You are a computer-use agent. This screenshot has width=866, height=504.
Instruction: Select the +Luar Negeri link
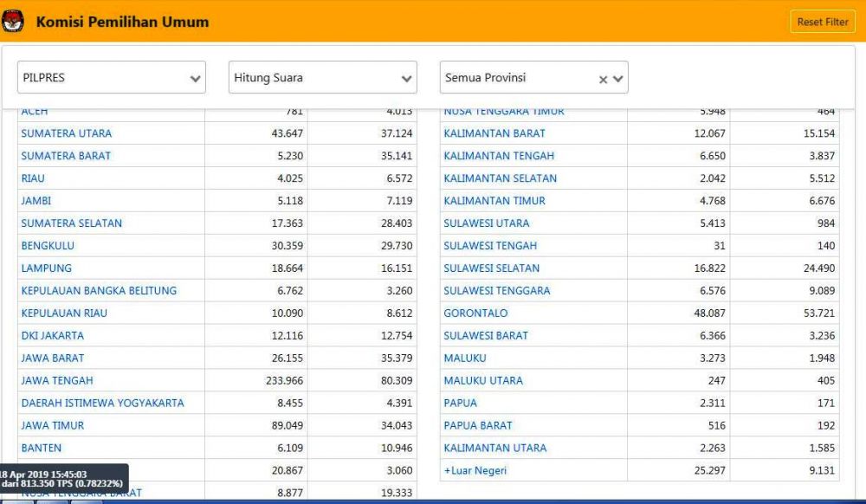pos(475,471)
